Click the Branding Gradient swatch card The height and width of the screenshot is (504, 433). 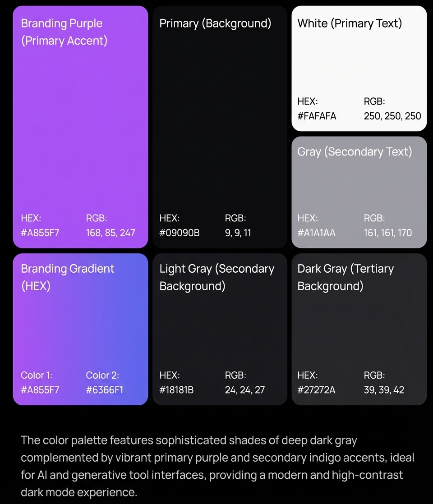(80, 329)
